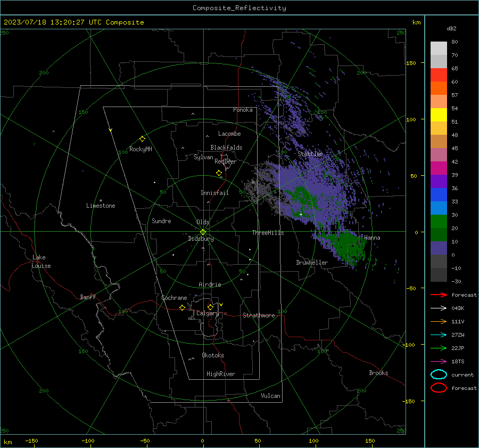Image resolution: width=479 pixels, height=448 pixels.
Task: Click the bright blue swatch in dBZ legend
Action: [x=439, y=194]
